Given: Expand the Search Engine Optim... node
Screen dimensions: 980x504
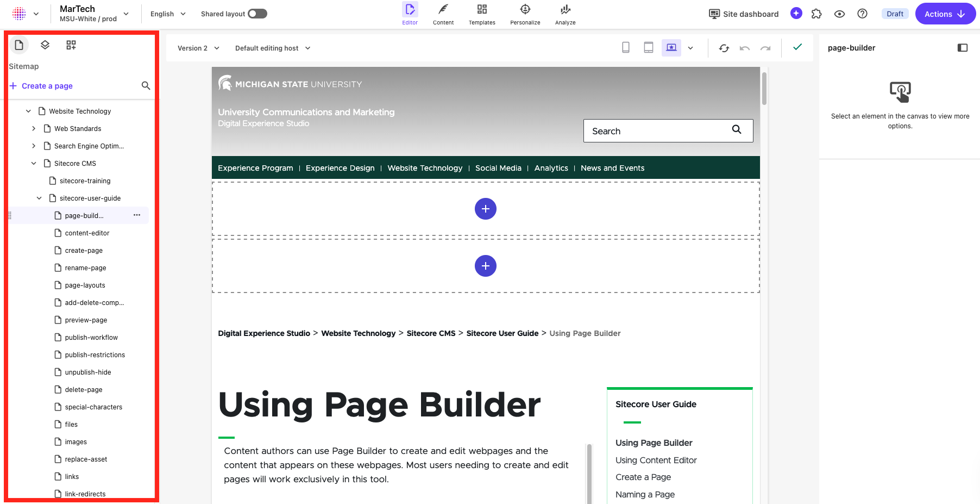Looking at the screenshot, I should click(34, 146).
